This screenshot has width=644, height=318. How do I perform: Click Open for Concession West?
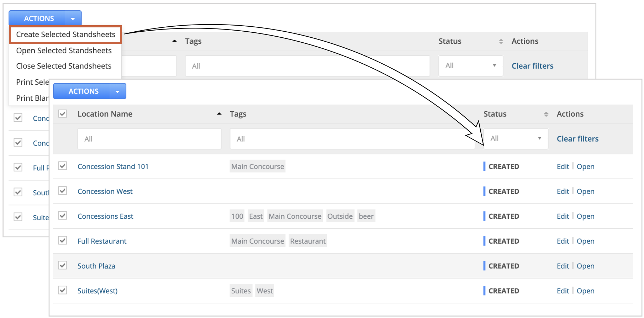coord(585,191)
